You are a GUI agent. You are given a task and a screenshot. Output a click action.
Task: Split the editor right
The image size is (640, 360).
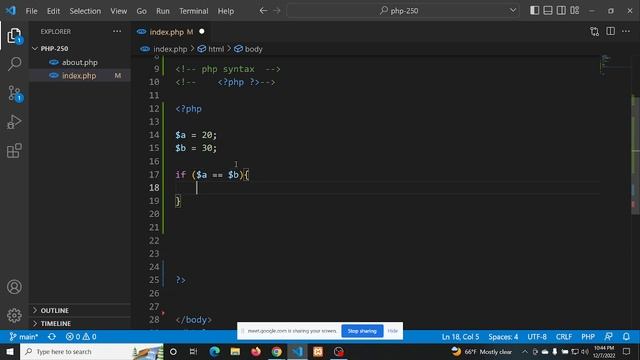610,31
